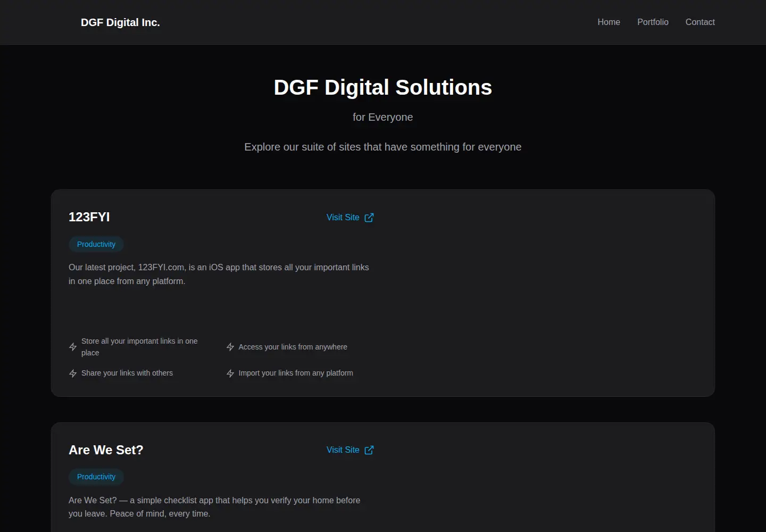Click the Are We Set? description paragraph
The image size is (766, 532).
point(214,507)
